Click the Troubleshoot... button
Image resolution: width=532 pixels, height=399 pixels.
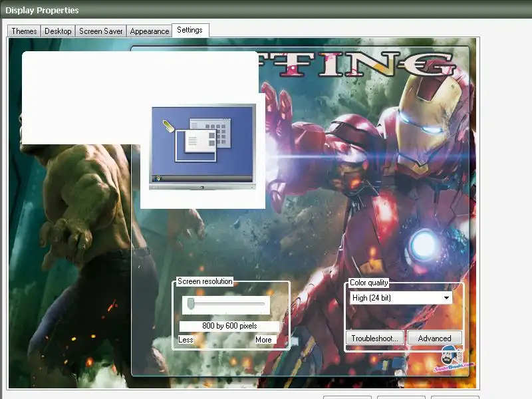(x=375, y=338)
